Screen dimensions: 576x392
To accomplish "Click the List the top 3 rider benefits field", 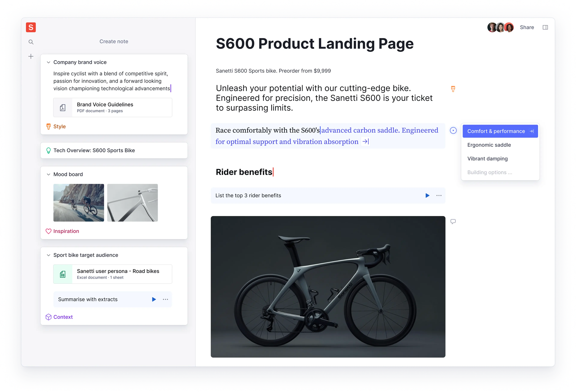I will (328, 196).
